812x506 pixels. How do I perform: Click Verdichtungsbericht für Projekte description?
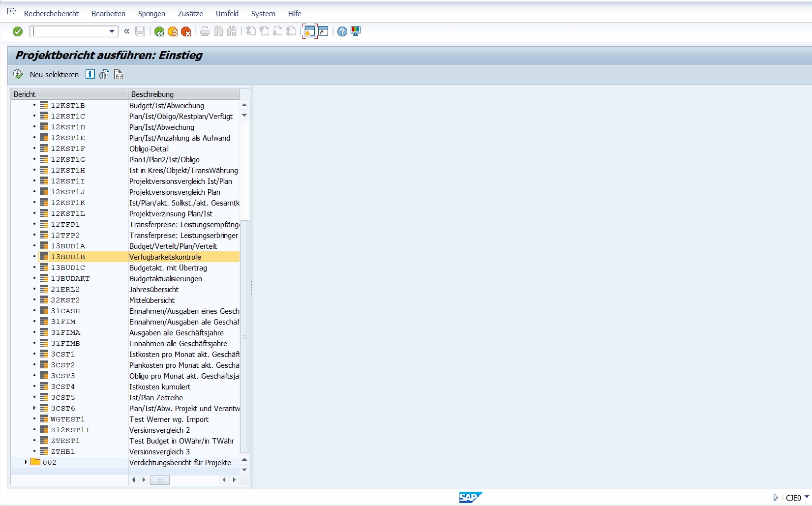point(180,463)
